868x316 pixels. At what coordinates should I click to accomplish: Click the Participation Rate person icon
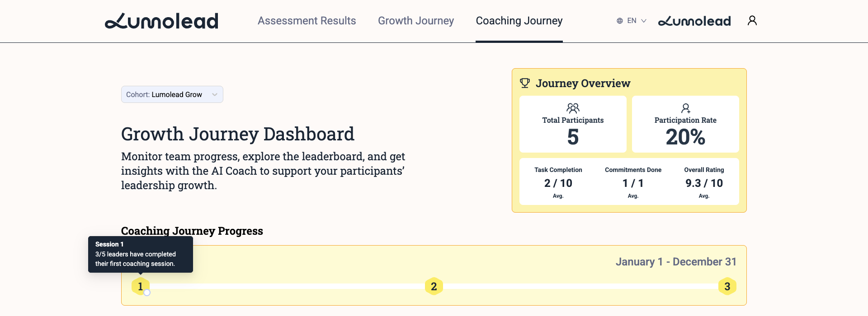click(x=686, y=108)
